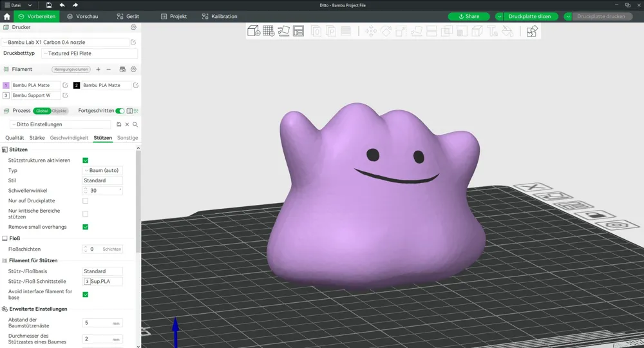644x348 pixels.
Task: Select the Support painting tool
Action: pos(462,31)
